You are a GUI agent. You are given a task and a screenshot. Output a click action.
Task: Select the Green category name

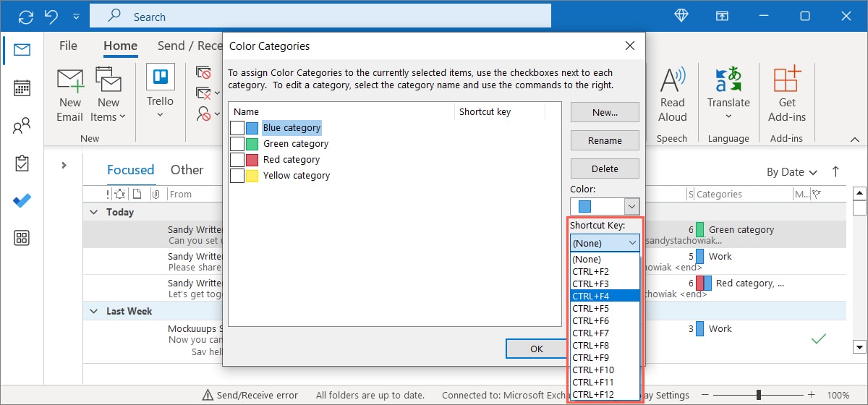click(x=296, y=144)
